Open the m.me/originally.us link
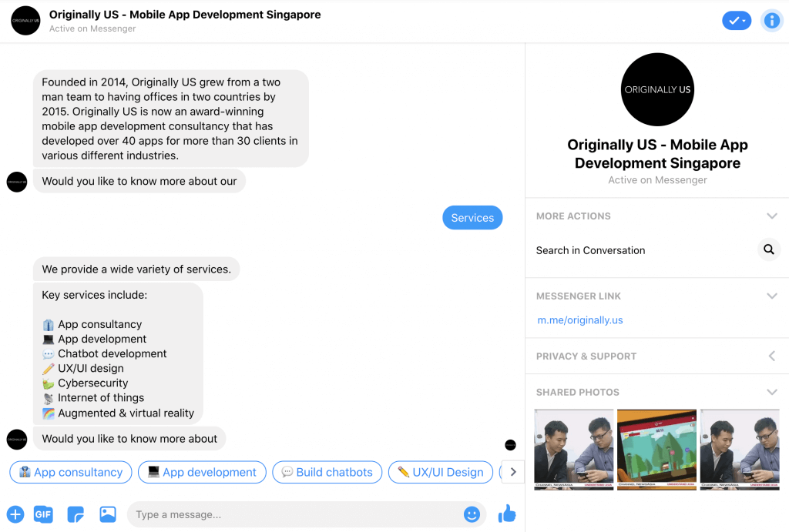Viewport: 789px width, 532px height. pos(579,320)
